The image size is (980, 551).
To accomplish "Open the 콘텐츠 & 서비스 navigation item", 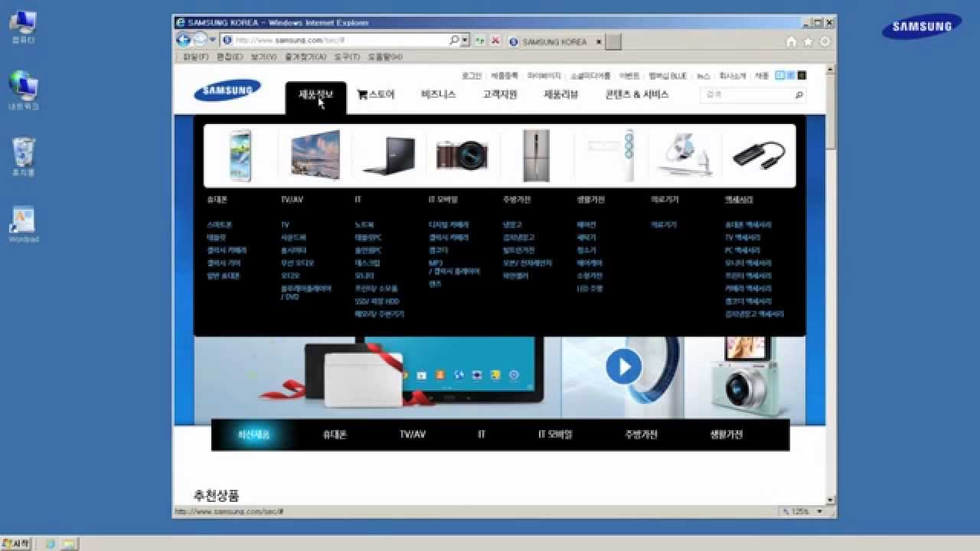I will tap(637, 95).
